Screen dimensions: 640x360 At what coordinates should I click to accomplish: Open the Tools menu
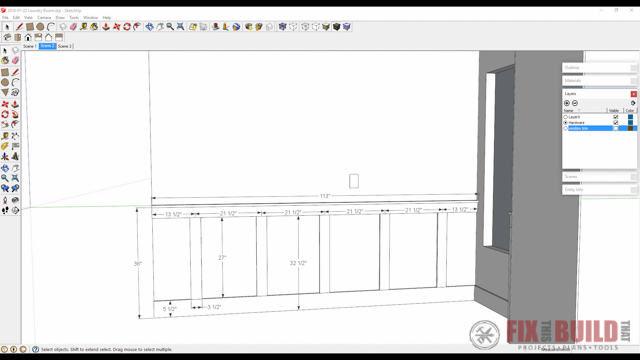pyautogui.click(x=74, y=18)
